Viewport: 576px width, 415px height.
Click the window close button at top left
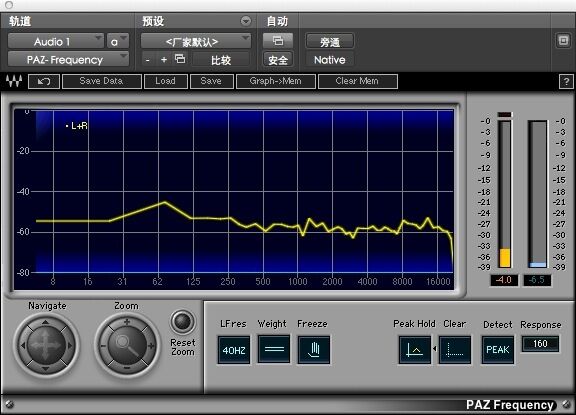click(x=9, y=5)
